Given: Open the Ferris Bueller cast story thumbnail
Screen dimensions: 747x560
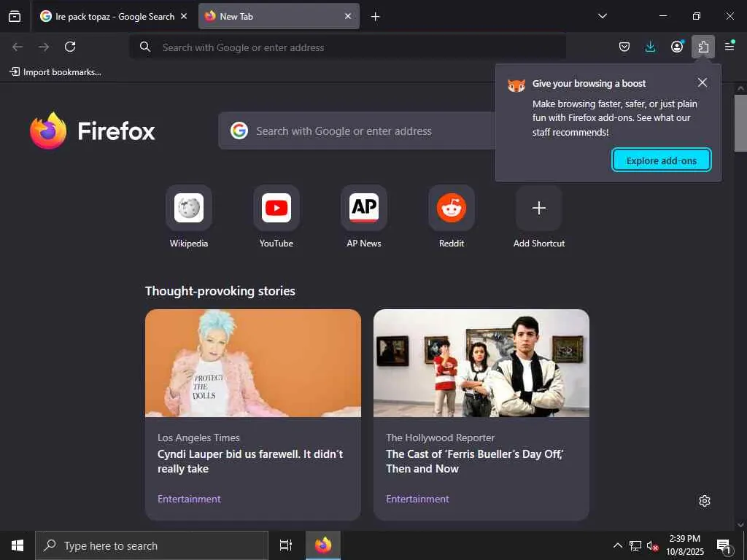Looking at the screenshot, I should [481, 363].
